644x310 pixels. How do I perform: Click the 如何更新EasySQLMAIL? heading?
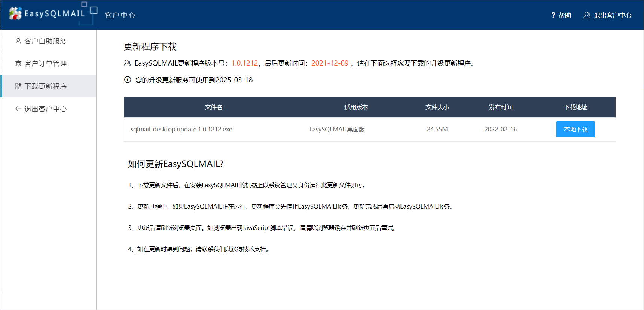[176, 164]
